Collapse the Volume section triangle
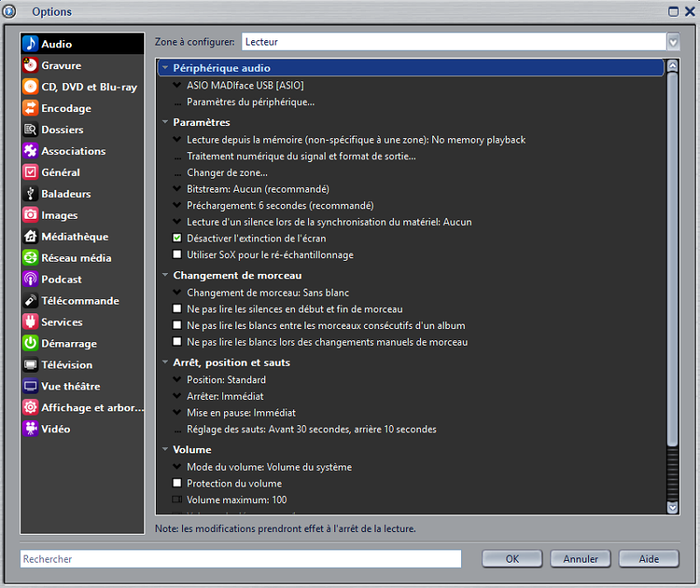 165,449
